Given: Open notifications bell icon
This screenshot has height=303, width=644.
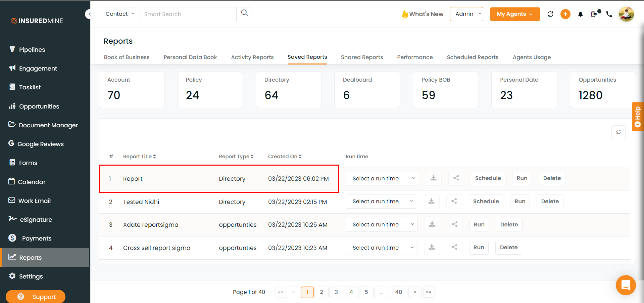Looking at the screenshot, I should click(581, 14).
